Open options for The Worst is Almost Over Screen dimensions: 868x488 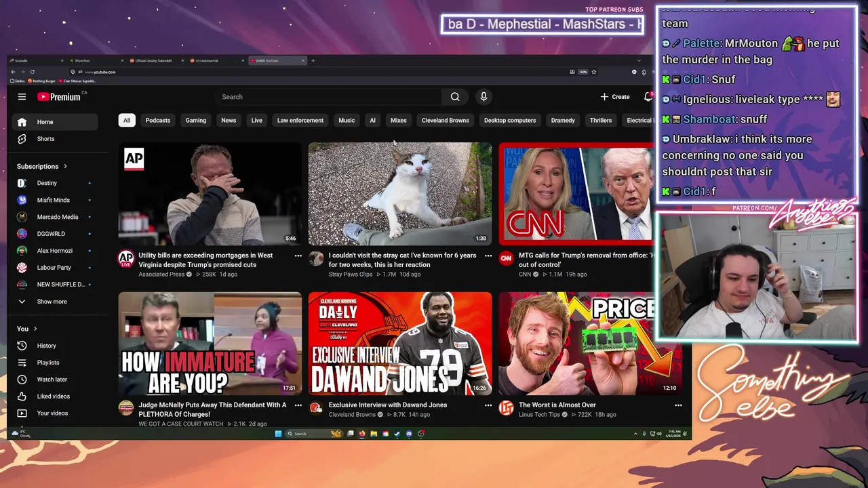click(677, 405)
